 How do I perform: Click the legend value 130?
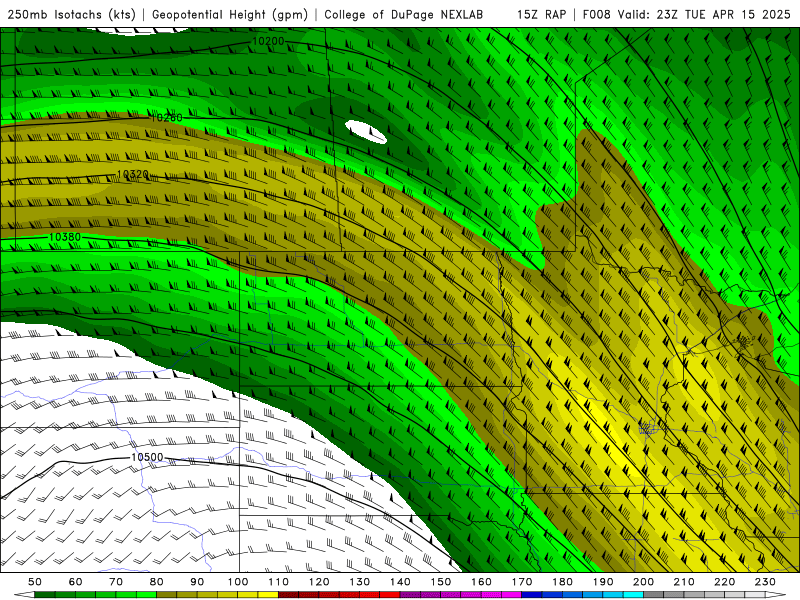pyautogui.click(x=360, y=582)
